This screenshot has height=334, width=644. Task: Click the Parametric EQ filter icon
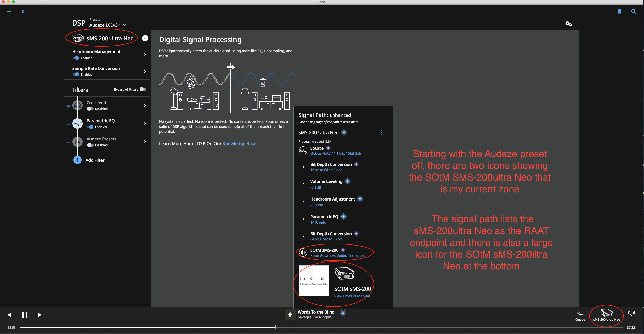point(77,124)
